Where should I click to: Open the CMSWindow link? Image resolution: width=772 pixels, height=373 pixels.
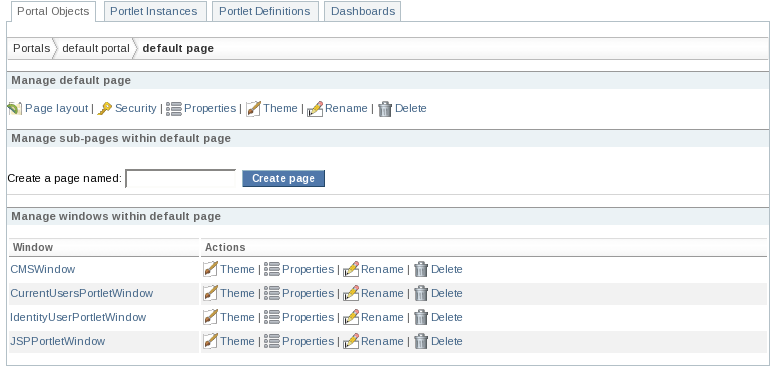(43, 269)
